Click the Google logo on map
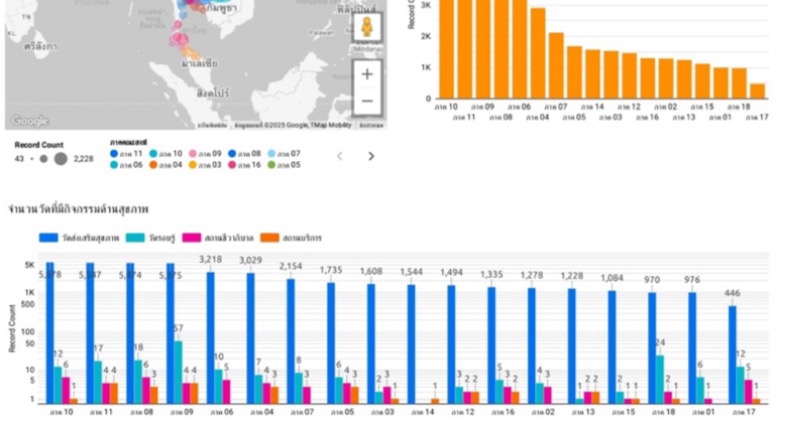This screenshot has width=785, height=442. tap(29, 121)
